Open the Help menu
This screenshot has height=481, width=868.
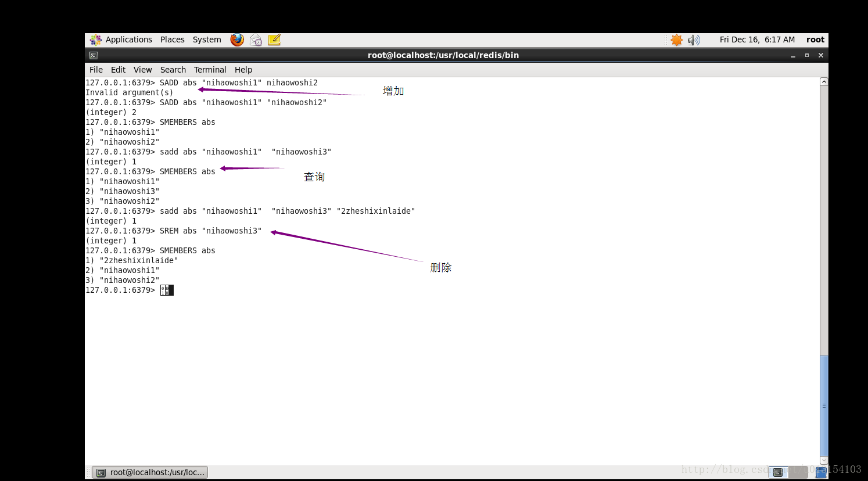(243, 70)
